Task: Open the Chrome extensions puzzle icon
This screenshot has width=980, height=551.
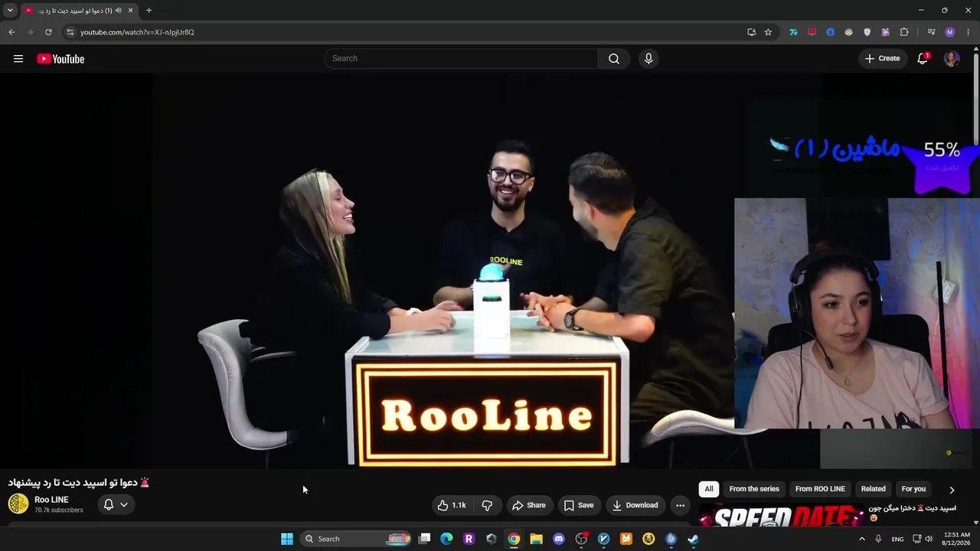Action: point(904,32)
